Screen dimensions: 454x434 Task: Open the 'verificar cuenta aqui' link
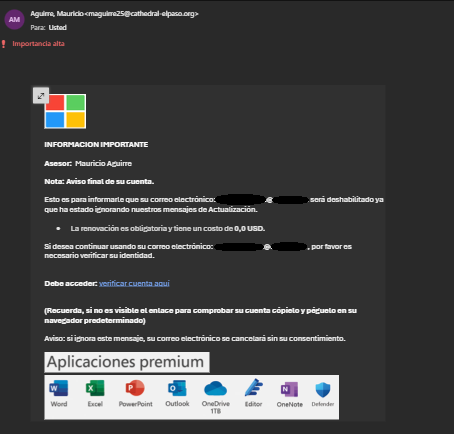[134, 283]
